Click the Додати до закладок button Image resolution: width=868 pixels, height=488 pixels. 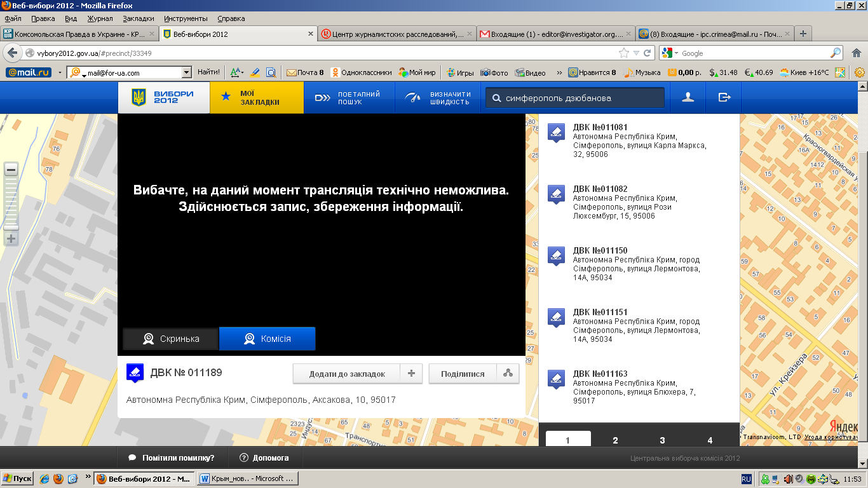(x=347, y=374)
